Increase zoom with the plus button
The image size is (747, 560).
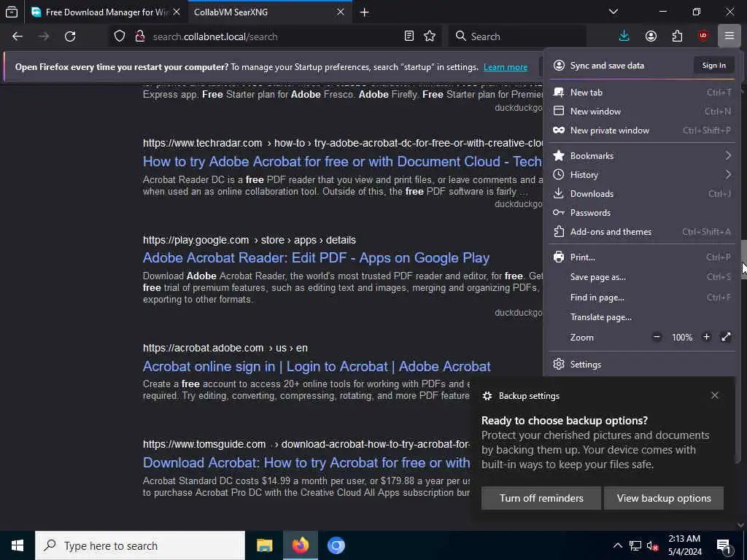pyautogui.click(x=706, y=337)
